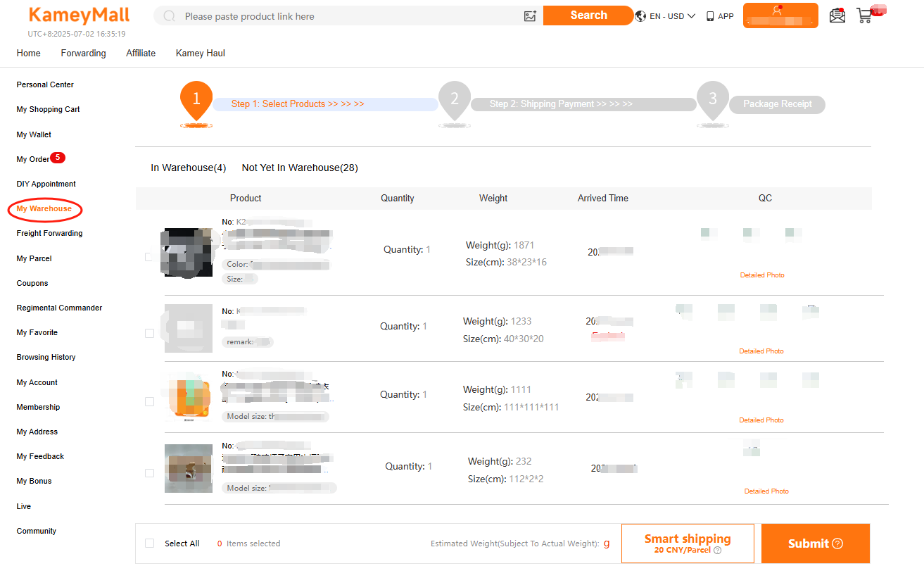Open My Favorite in sidebar

[37, 332]
